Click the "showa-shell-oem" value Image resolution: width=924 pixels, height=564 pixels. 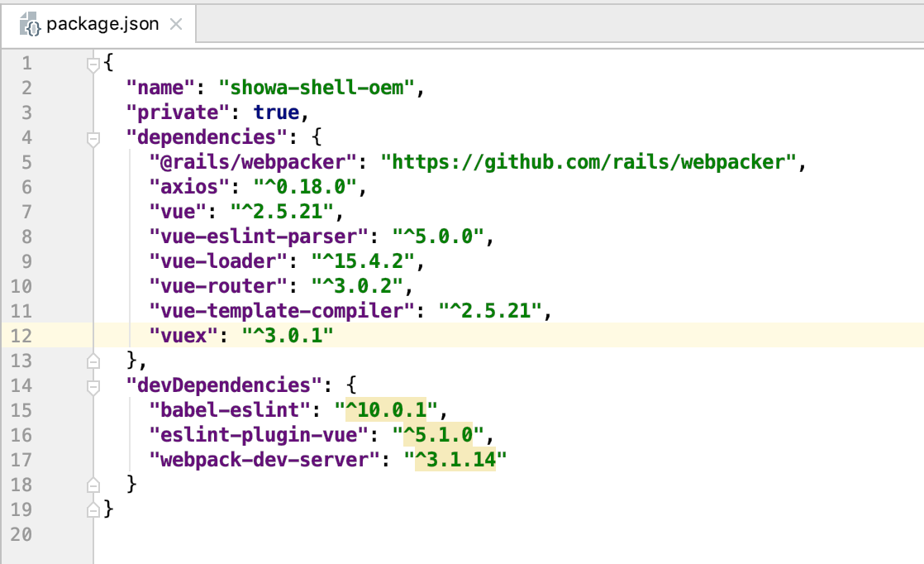click(316, 88)
